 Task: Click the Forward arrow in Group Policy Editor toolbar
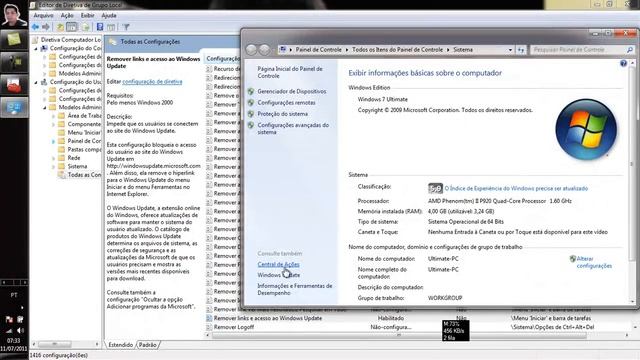tap(46, 27)
